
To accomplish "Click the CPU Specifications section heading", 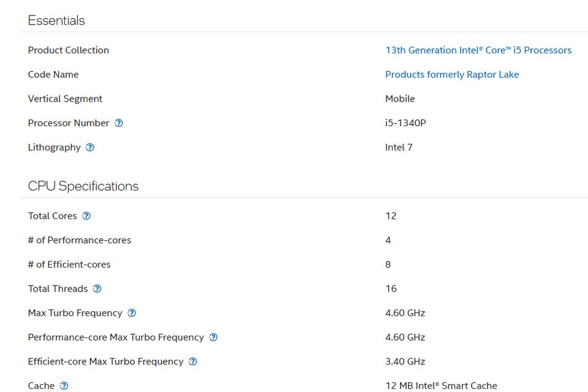I will tap(83, 186).
